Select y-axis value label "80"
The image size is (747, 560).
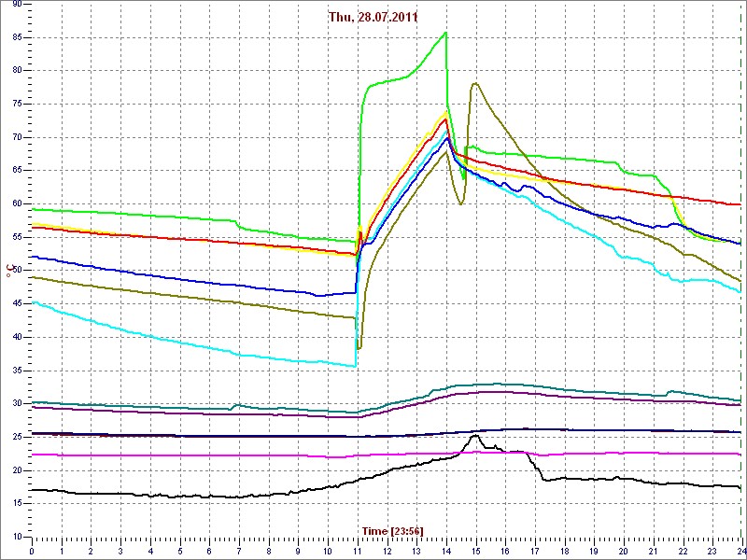point(17,71)
